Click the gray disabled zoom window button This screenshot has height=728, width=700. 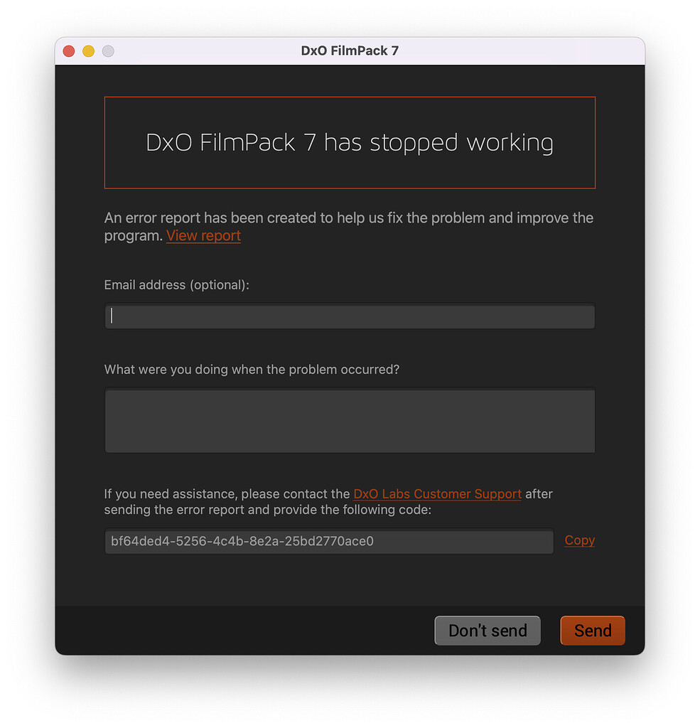(x=108, y=51)
